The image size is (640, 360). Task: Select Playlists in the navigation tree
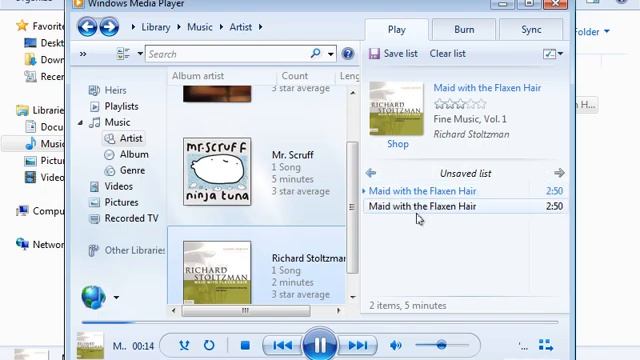point(121,106)
